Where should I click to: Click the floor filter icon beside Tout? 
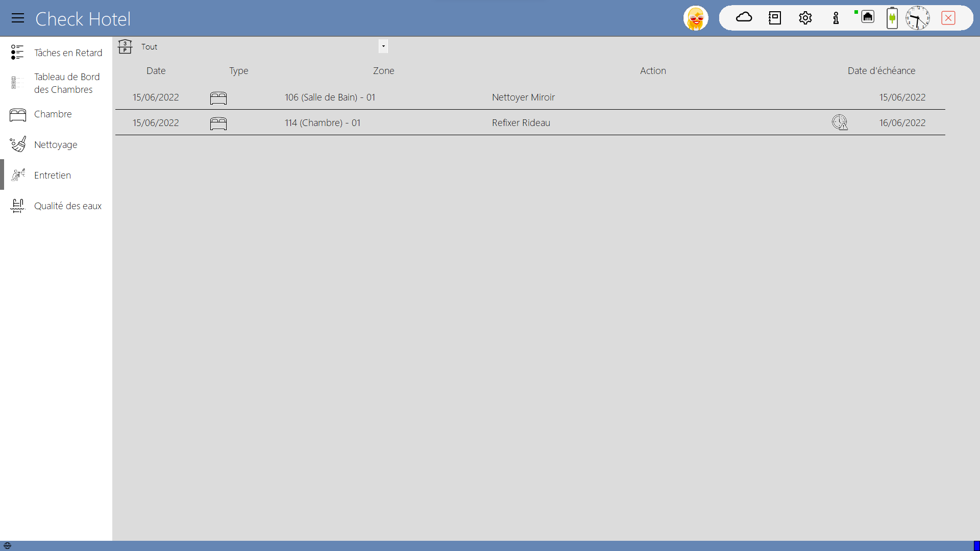coord(125,46)
